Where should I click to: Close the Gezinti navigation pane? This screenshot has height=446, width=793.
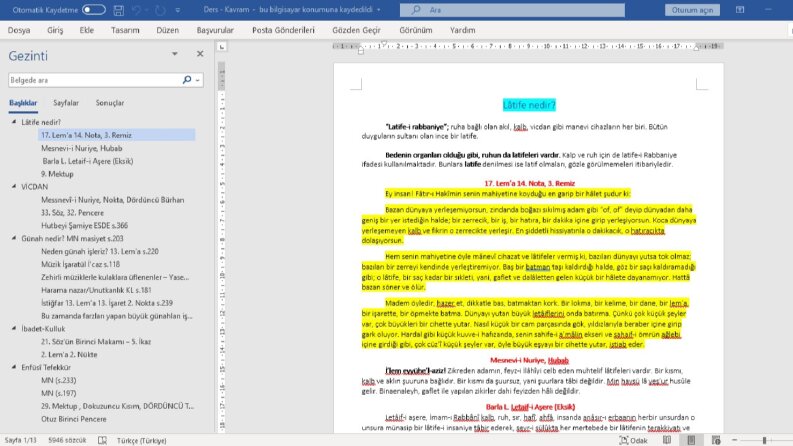200,54
